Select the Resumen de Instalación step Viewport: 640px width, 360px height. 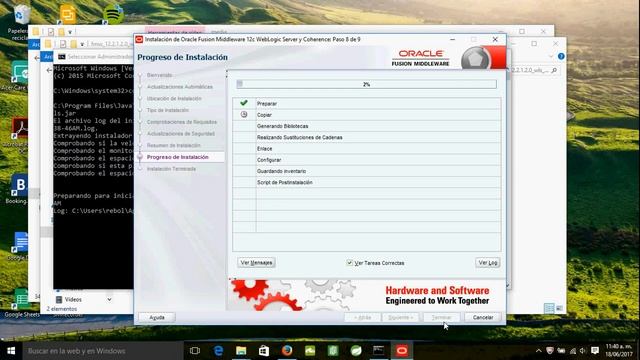coord(173,145)
